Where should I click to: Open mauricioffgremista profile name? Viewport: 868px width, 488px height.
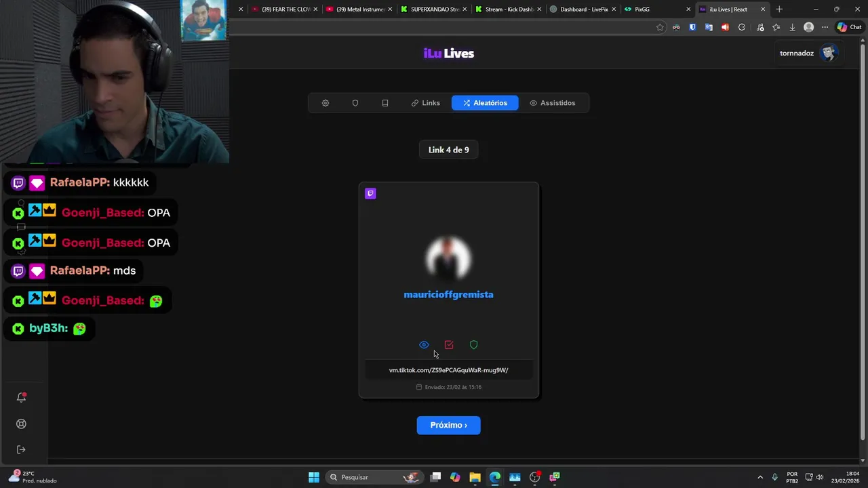448,294
